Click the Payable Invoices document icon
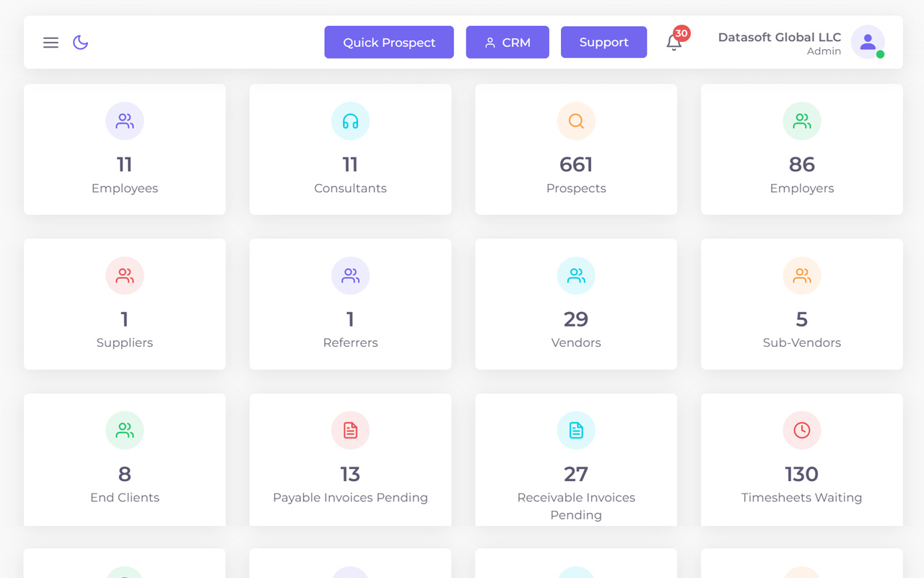Viewport: 924px width, 578px height. 350,430
